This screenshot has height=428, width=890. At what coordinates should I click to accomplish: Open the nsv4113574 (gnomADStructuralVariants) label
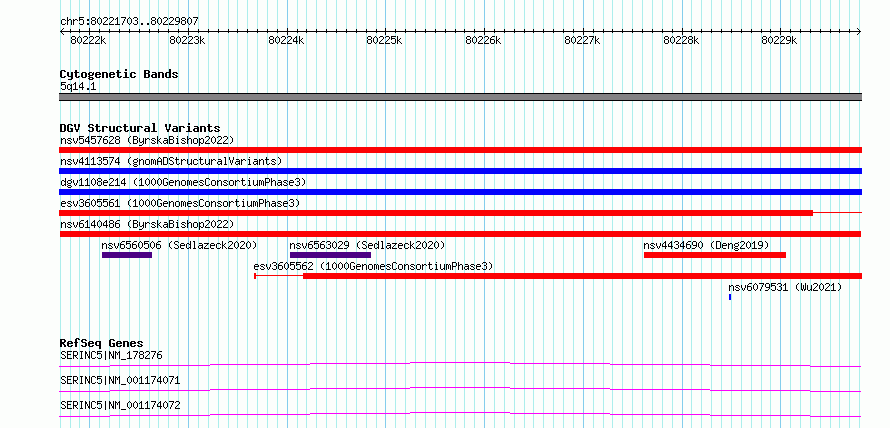coord(171,161)
